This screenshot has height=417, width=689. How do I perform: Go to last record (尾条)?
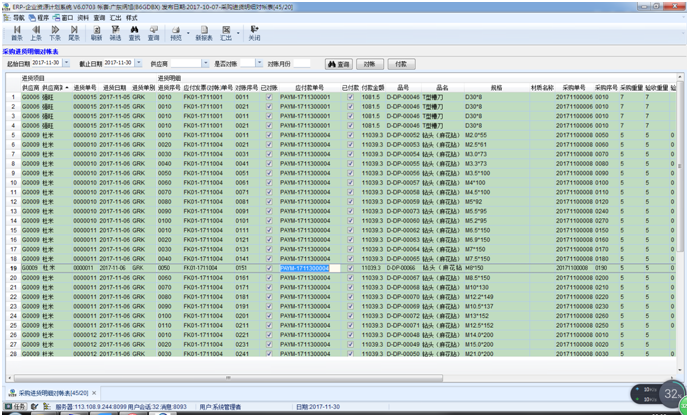tap(73, 33)
